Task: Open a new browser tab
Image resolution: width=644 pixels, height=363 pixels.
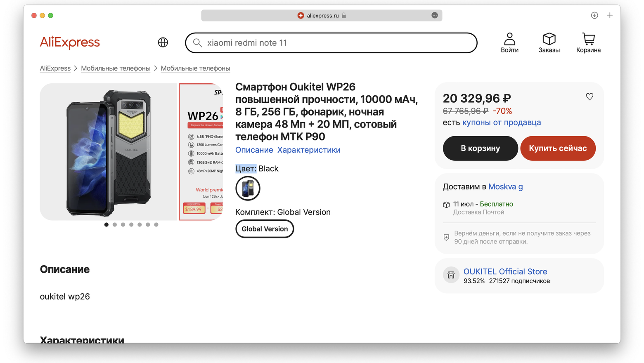Action: coord(610,15)
